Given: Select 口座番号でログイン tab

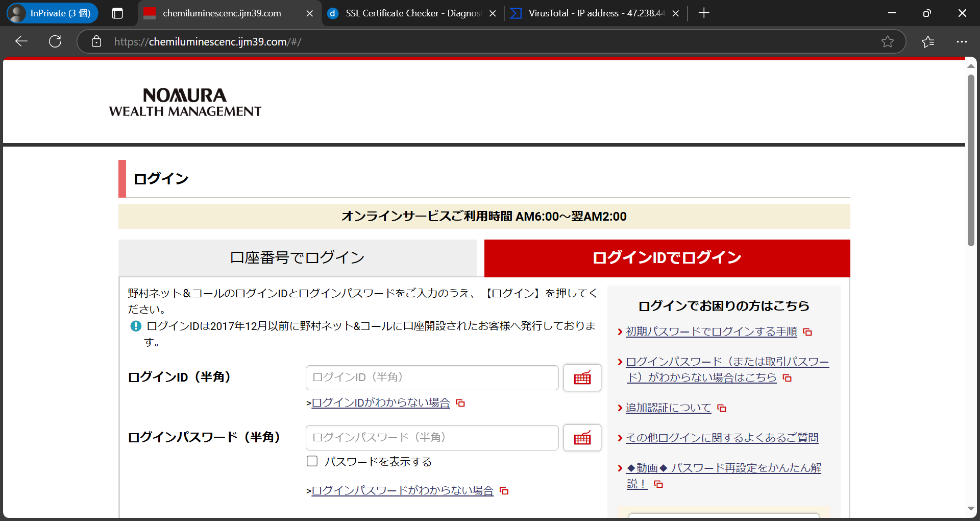Looking at the screenshot, I should pos(298,257).
